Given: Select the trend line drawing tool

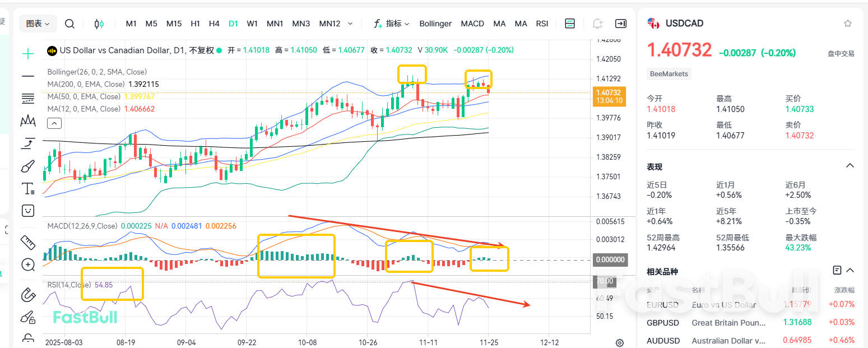Looking at the screenshot, I should tap(27, 76).
